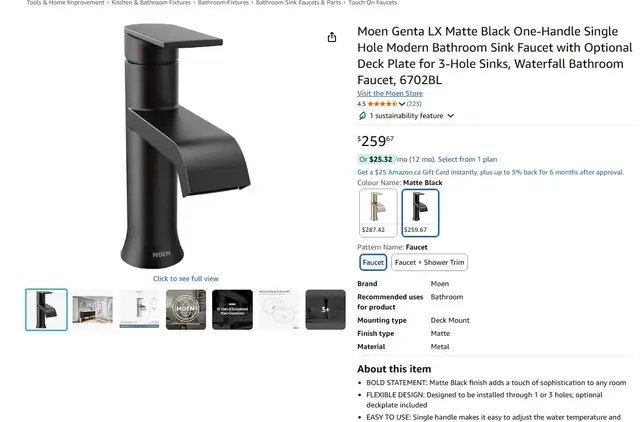Click the star rating icons
The width and height of the screenshot is (640, 422).
click(x=382, y=104)
